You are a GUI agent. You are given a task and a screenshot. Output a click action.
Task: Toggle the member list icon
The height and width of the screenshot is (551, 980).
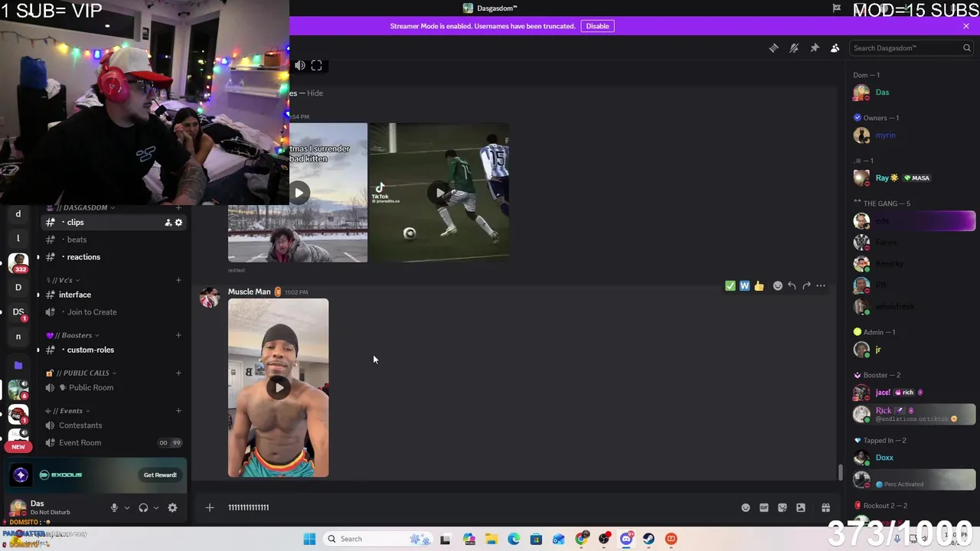pyautogui.click(x=835, y=47)
